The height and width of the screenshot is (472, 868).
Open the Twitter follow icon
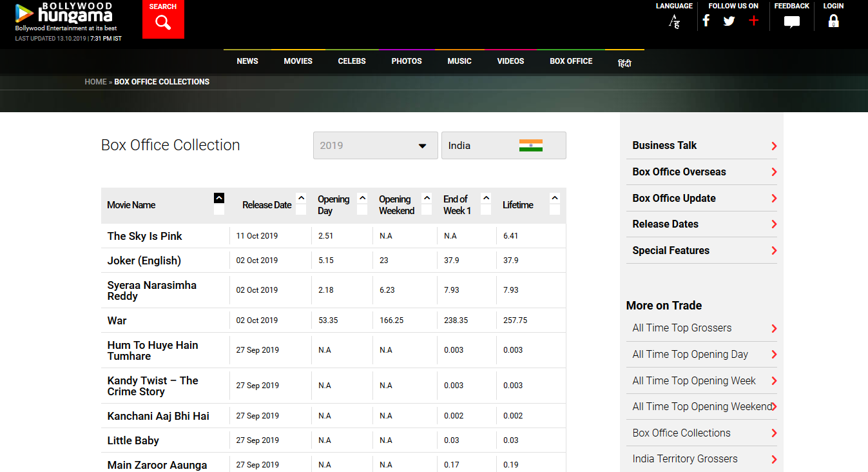click(x=729, y=21)
